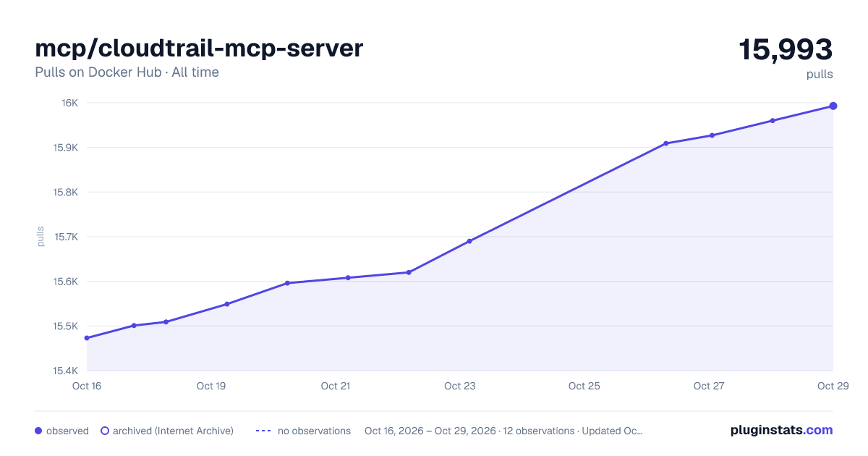Select the data point near Oct 27
Image resolution: width=868 pixels, height=456 pixels.
pyautogui.click(x=712, y=135)
